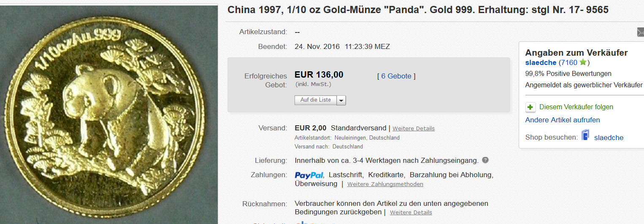Open seller name slaedche under 'Angaben zum Verkäufer'
This screenshot has height=224, width=644.
click(x=541, y=63)
